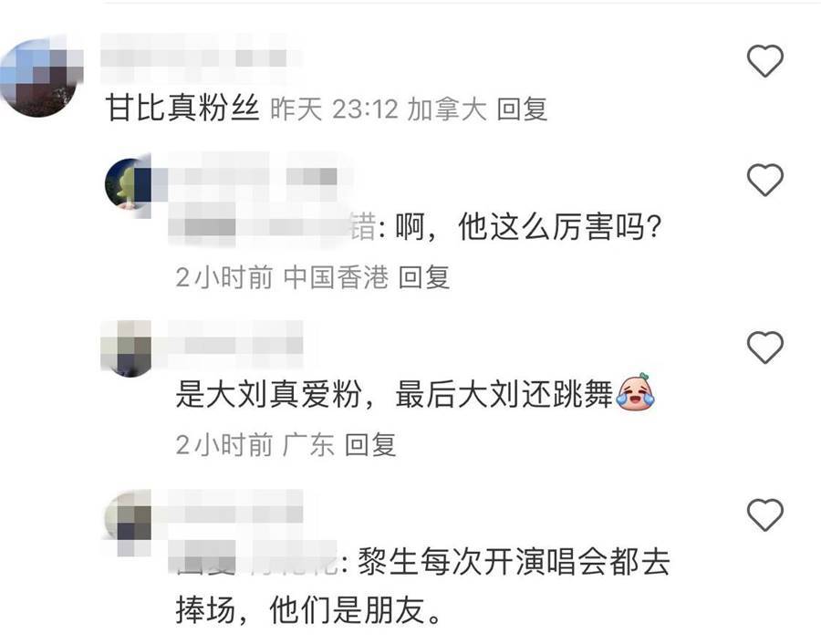Open avatar of the 广东 commenter

[127, 348]
